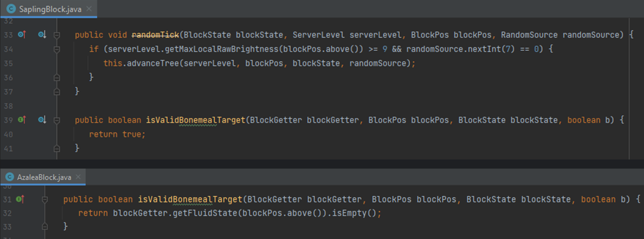The image size is (644, 239).
Task: Click the SaplingBlock.java class file icon
Action: (x=11, y=9)
